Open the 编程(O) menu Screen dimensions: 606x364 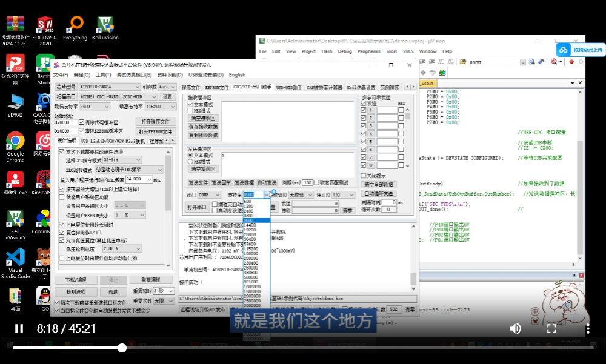pyautogui.click(x=82, y=75)
